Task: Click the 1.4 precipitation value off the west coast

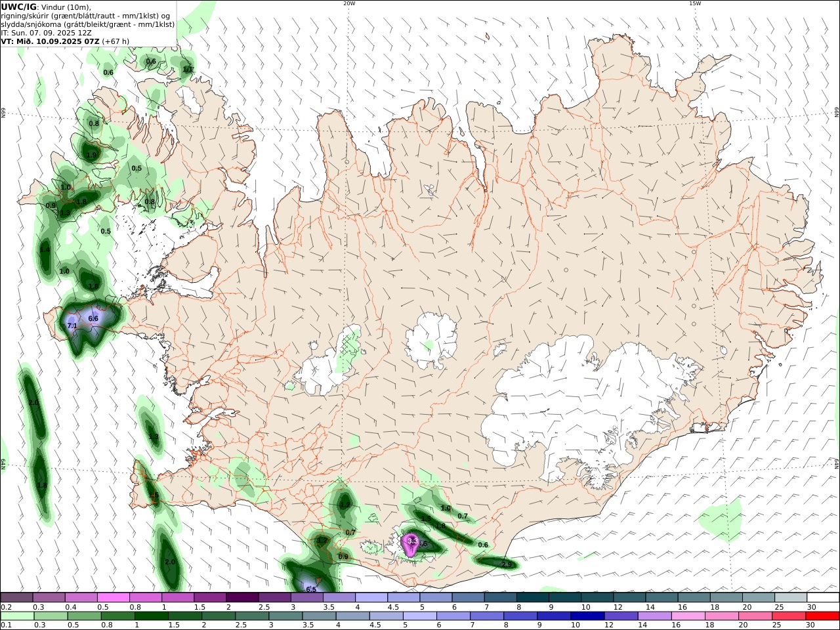Action: [45, 250]
